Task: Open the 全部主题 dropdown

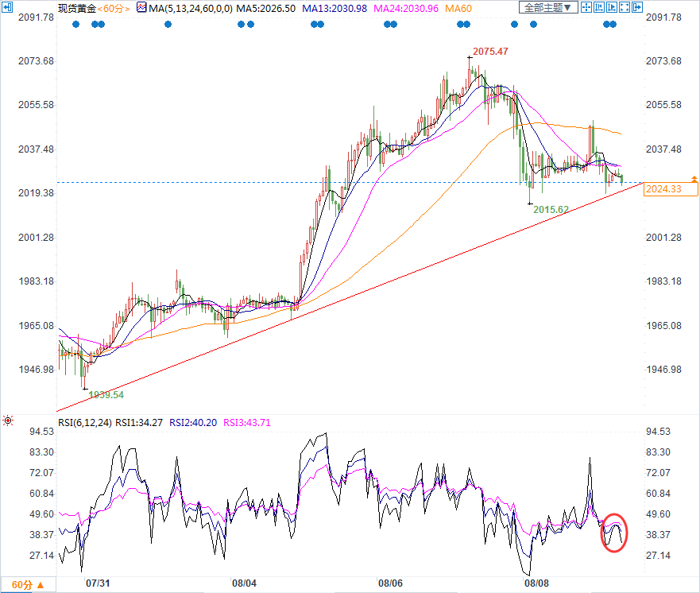Action: (x=547, y=7)
